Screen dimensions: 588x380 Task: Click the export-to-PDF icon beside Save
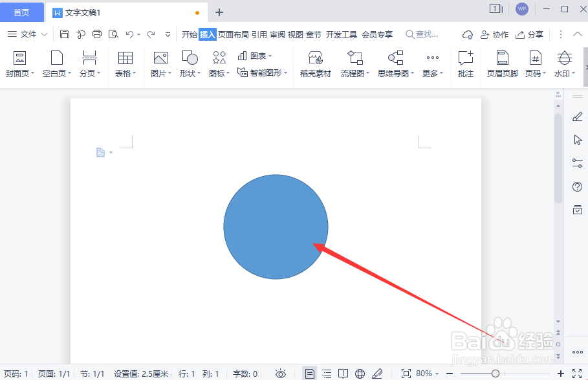point(81,34)
